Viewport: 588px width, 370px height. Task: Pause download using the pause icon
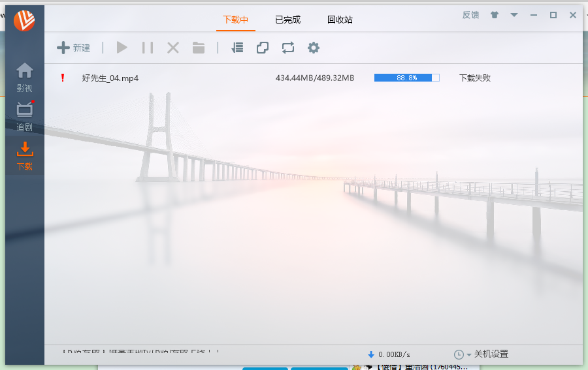148,48
